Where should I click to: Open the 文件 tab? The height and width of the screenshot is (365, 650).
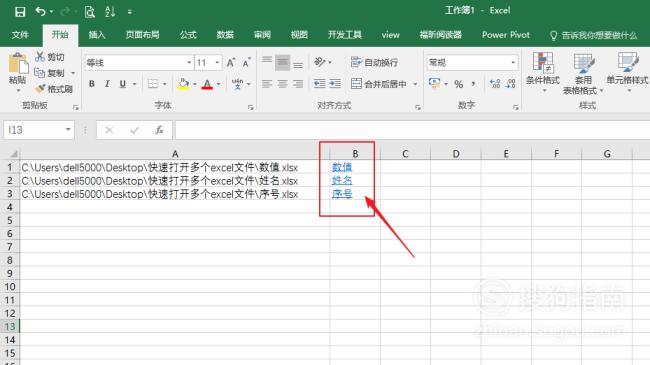coord(20,35)
